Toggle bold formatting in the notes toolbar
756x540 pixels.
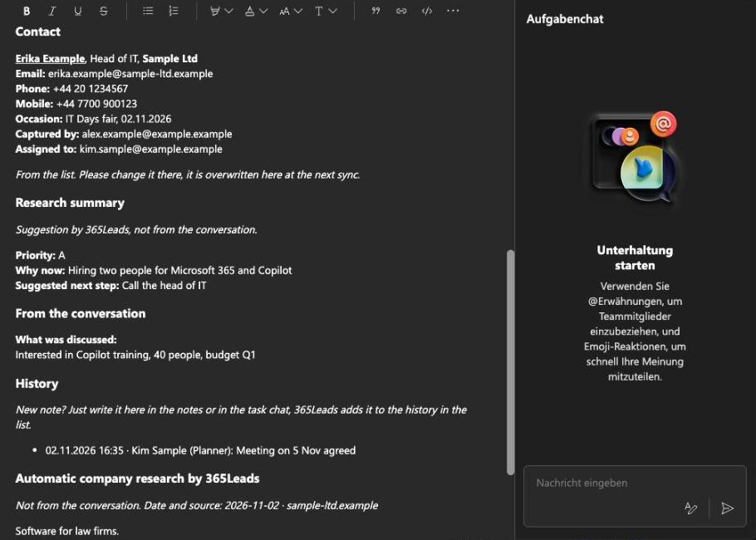27,11
